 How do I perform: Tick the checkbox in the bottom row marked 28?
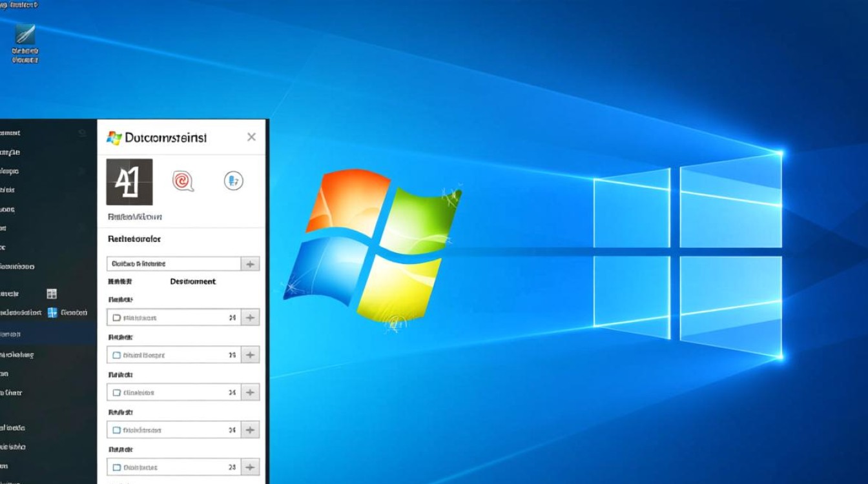pos(117,467)
